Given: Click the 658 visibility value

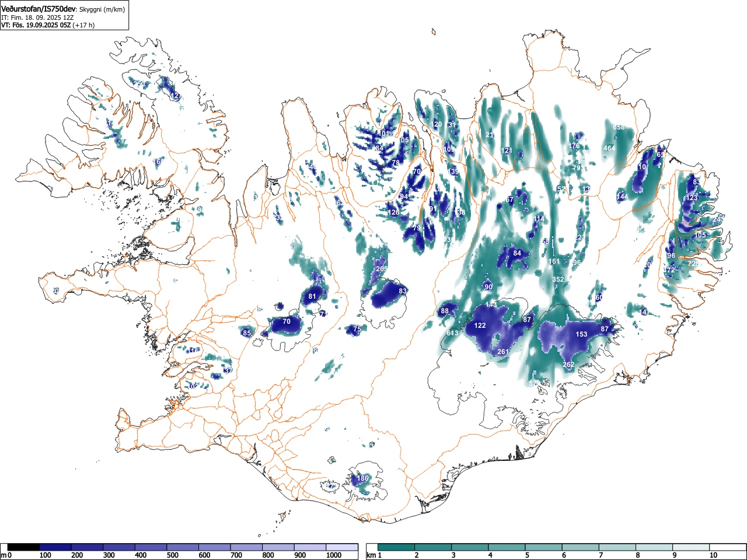Looking at the screenshot, I should tap(619, 127).
